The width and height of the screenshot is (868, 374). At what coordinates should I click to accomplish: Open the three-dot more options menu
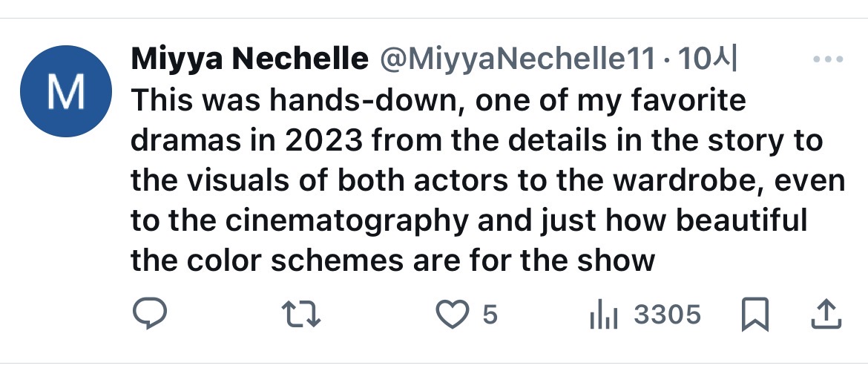click(828, 59)
